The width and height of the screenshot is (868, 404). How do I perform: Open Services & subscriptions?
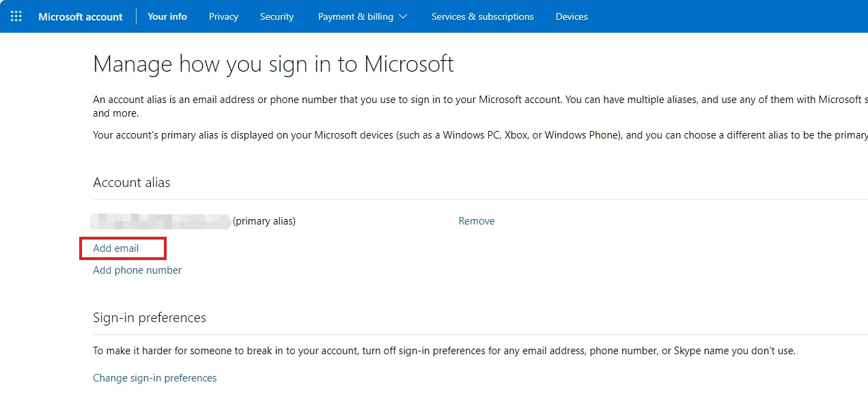tap(483, 16)
